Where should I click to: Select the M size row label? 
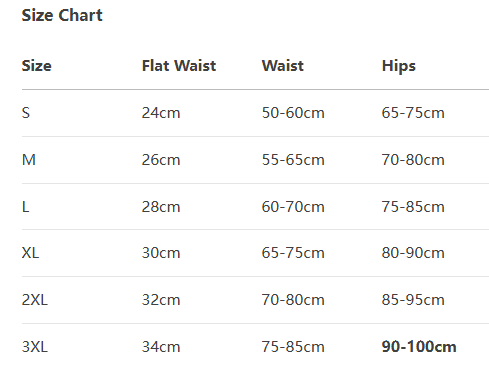29,160
